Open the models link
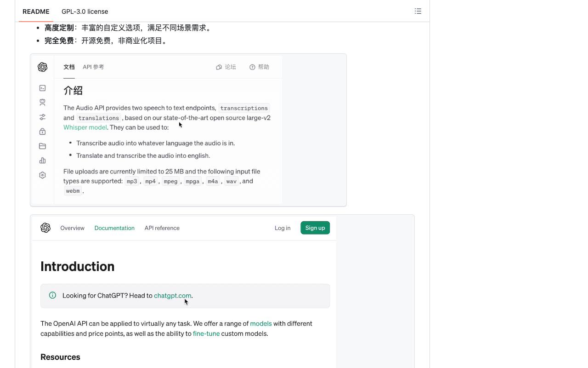The width and height of the screenshot is (588, 368). click(x=261, y=323)
